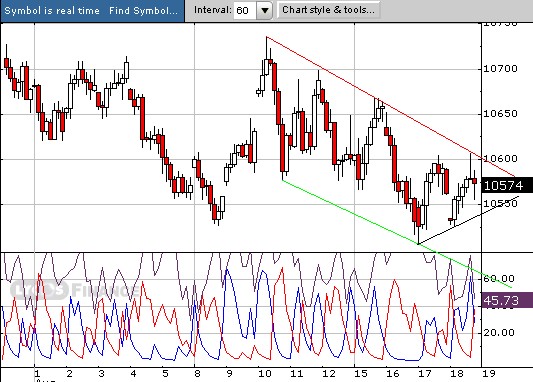Screen dimensions: 533x382
Task: Click the 'Interval:' label text
Action: pos(213,10)
